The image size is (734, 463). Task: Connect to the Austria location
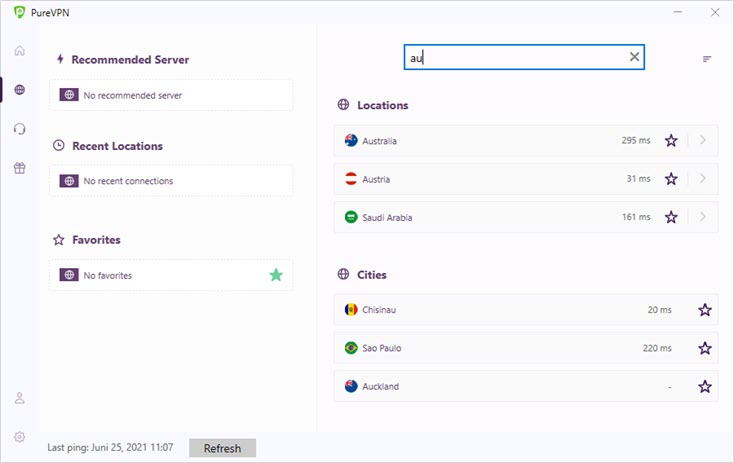525,179
